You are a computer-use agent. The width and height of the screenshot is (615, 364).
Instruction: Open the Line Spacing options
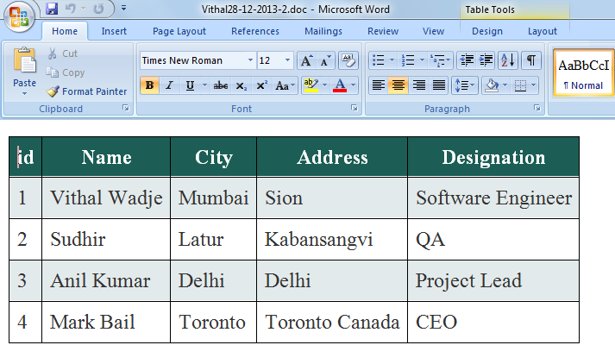pos(465,85)
